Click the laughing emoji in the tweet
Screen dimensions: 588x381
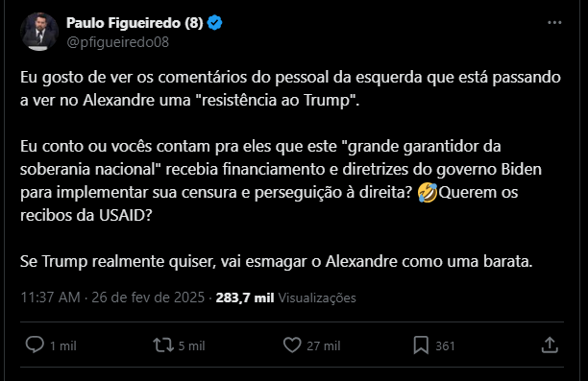tap(428, 193)
